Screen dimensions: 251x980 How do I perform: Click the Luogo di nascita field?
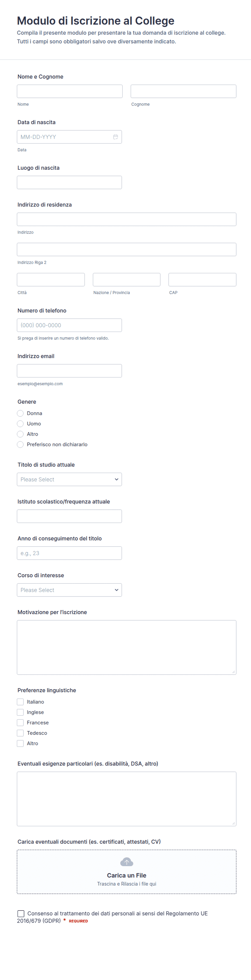(69, 183)
